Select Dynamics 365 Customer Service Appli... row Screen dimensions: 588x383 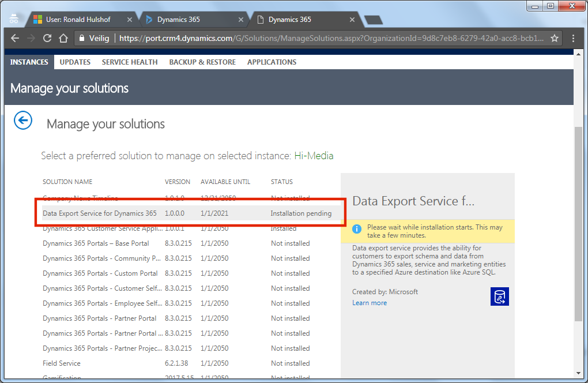pos(191,228)
